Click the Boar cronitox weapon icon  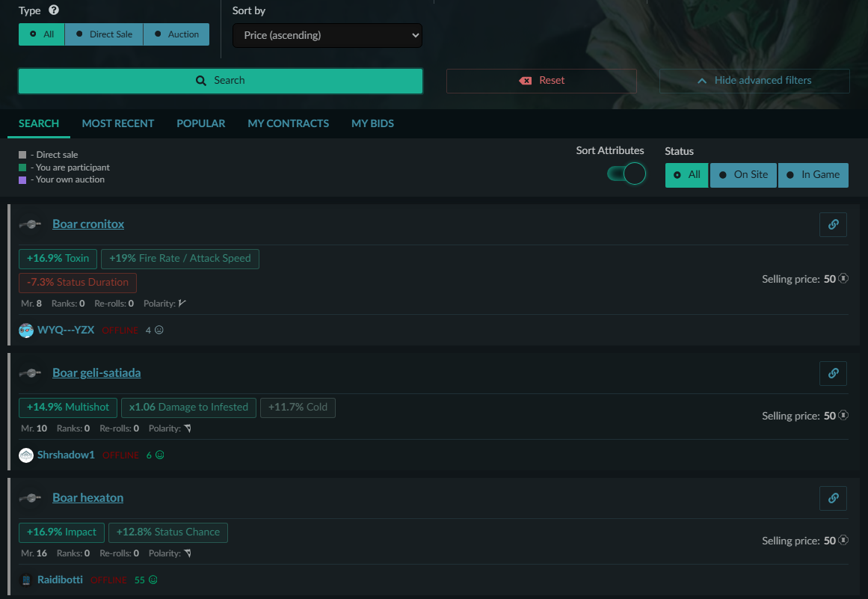(x=31, y=224)
